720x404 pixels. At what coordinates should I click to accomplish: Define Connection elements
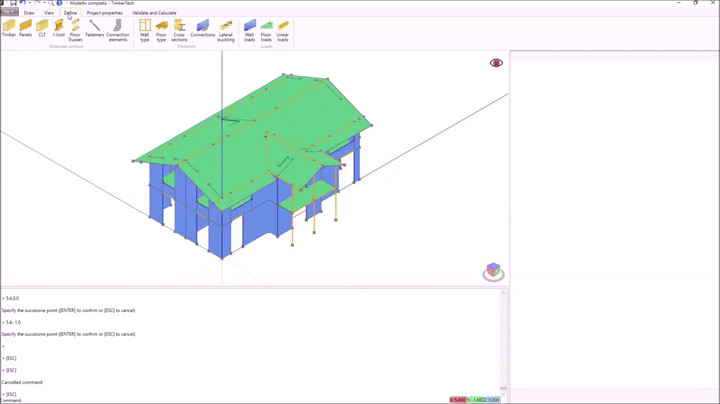tap(118, 30)
